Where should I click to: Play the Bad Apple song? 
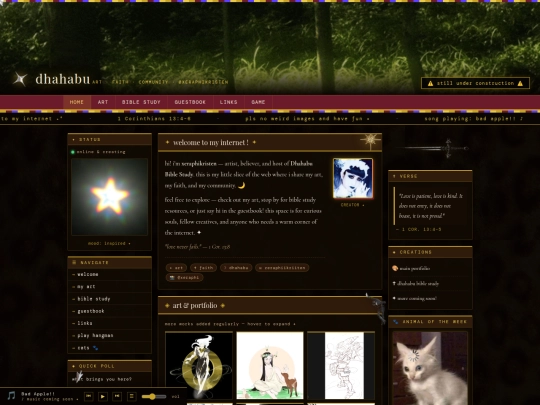coord(103,396)
